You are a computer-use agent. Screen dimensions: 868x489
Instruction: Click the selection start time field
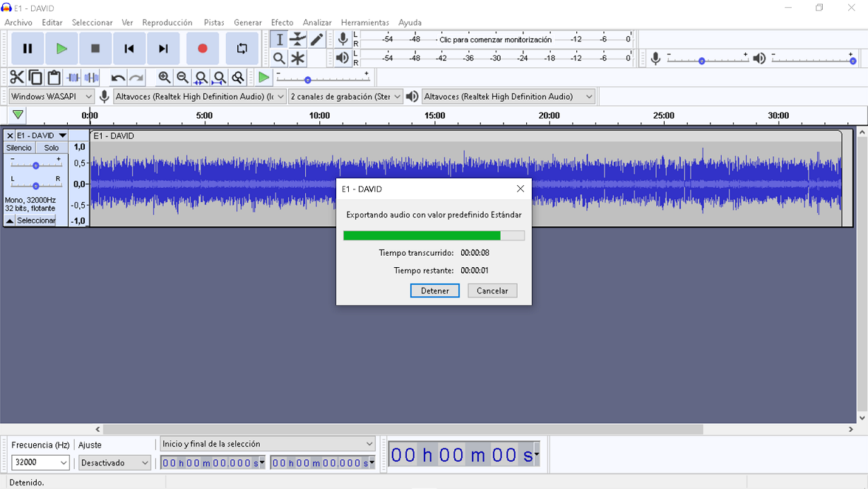coord(213,463)
